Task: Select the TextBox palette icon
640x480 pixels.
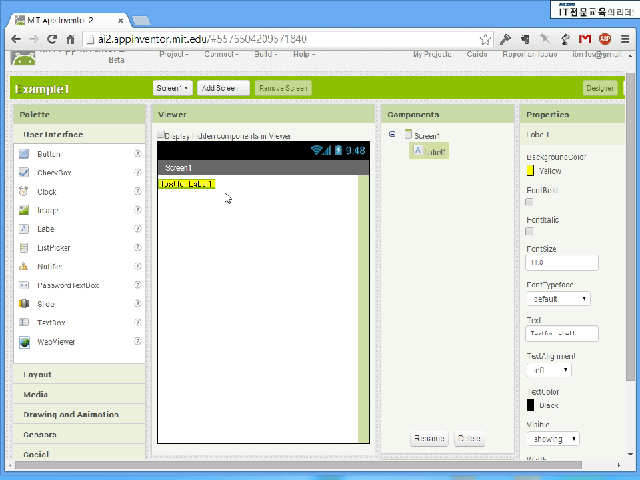Action: click(x=24, y=322)
